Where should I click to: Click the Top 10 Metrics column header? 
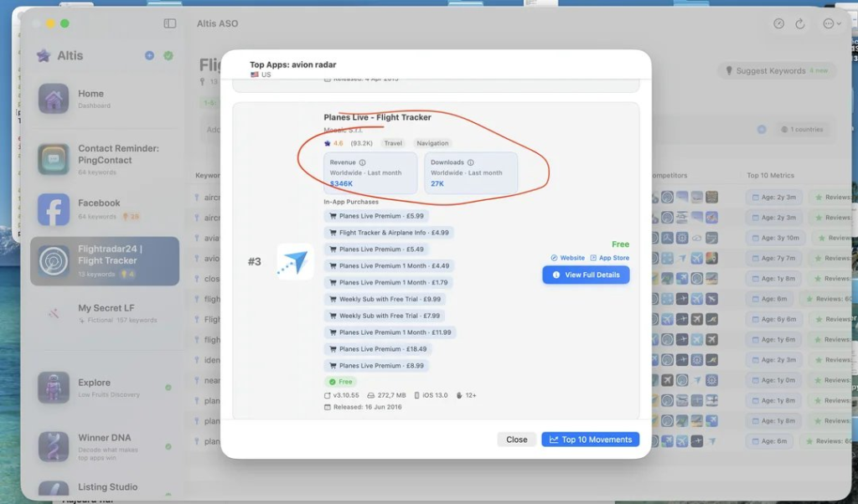[x=771, y=176]
